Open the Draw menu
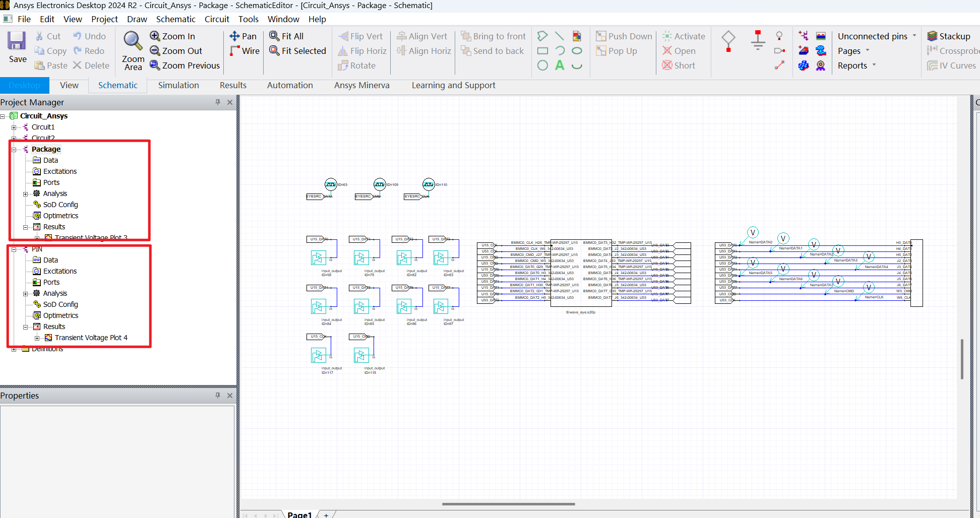This screenshot has height=518, width=980. point(137,19)
